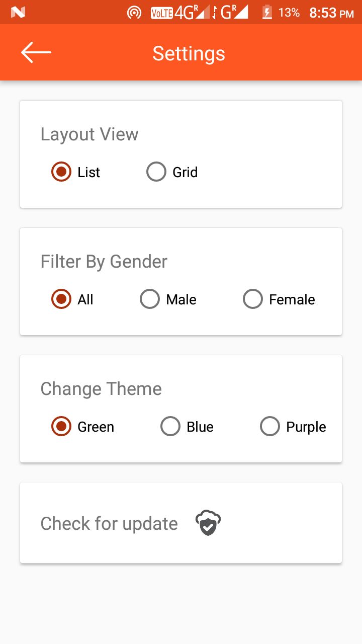Tap the Change Theme heading
Screen dimensions: 362x644
[101, 389]
